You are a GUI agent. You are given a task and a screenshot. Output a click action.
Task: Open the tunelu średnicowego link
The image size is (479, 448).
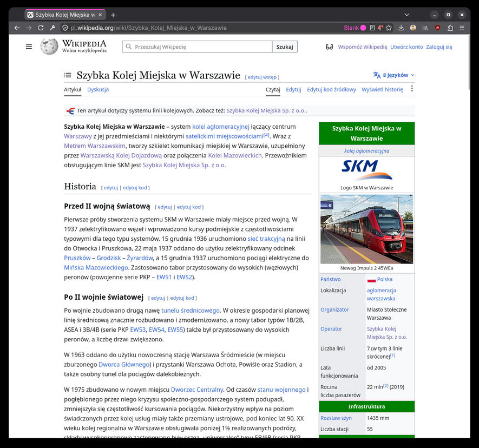pyautogui.click(x=191, y=310)
